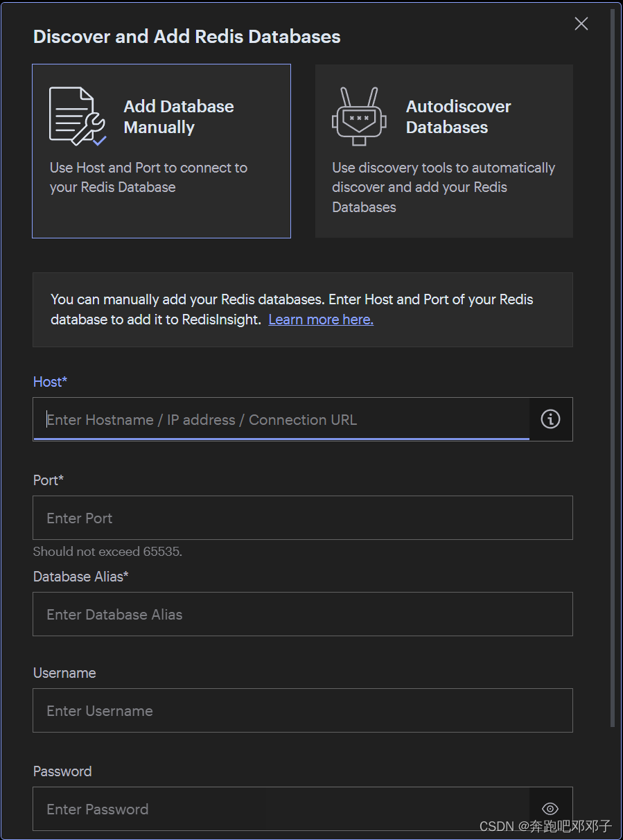Click the Database Alias* label
This screenshot has height=840, width=623.
(81, 577)
